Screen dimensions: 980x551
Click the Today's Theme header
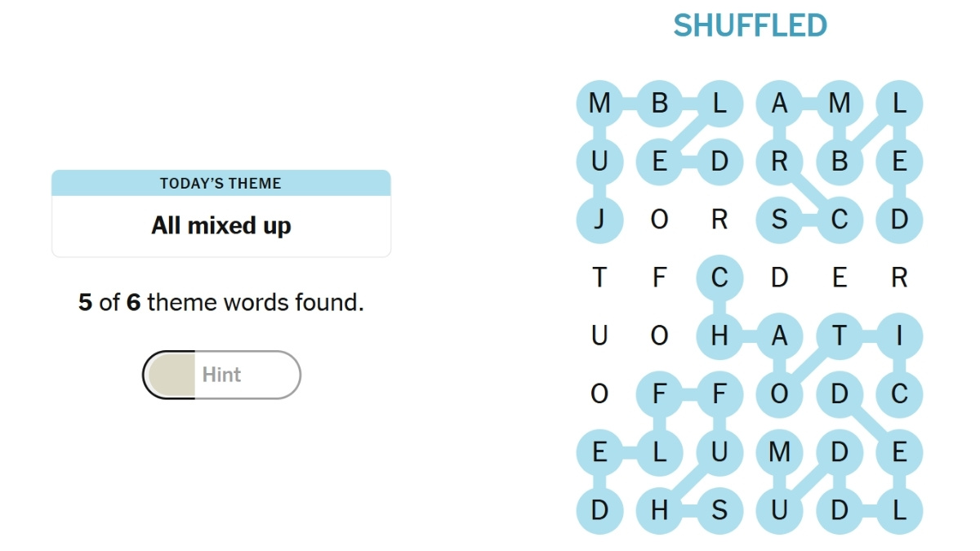click(x=220, y=184)
